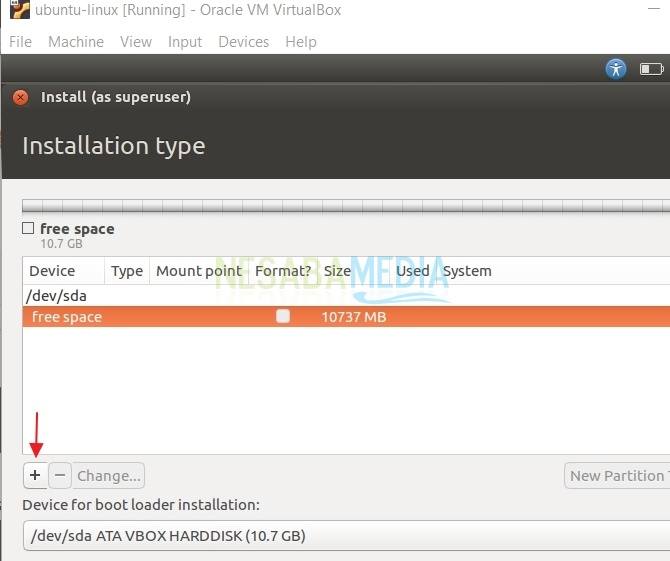Toggle the Format checkbox in free space row

tap(283, 316)
